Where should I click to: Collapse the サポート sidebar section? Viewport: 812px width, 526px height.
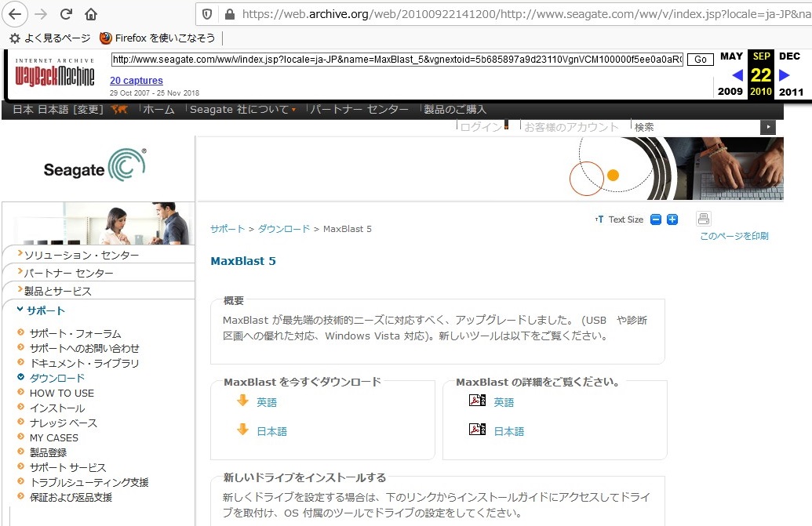[x=46, y=310]
